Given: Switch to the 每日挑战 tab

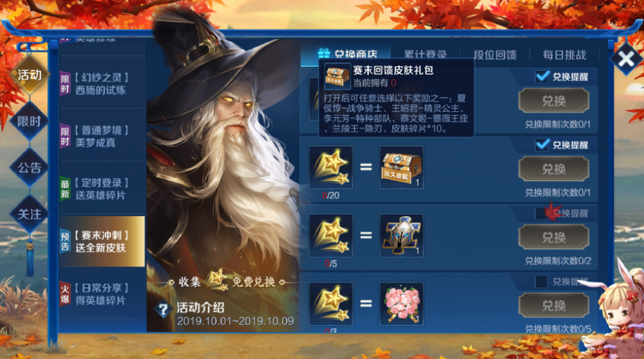Looking at the screenshot, I should 564,55.
